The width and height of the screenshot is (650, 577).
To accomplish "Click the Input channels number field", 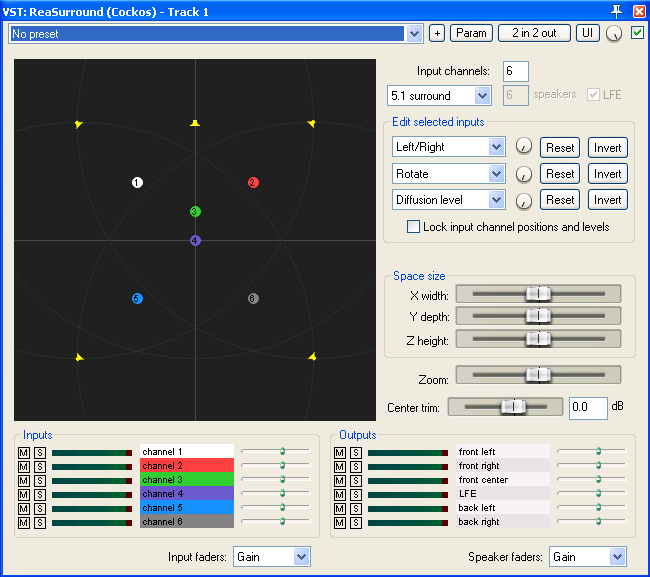I will click(x=516, y=71).
